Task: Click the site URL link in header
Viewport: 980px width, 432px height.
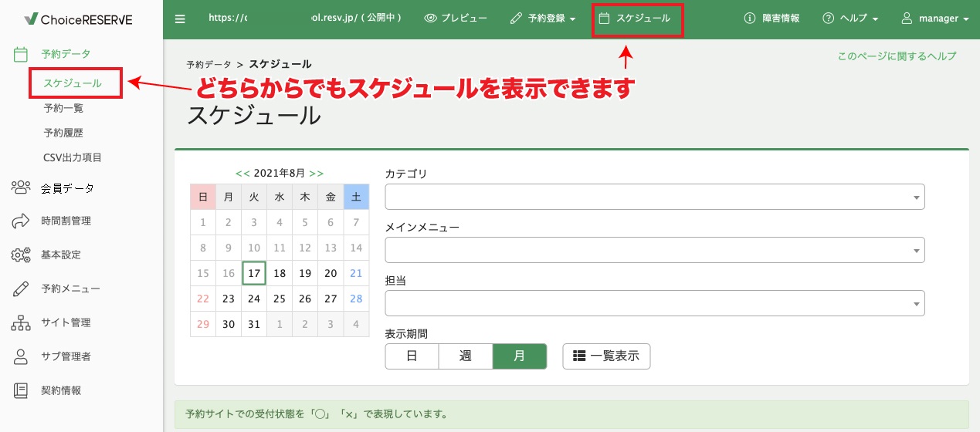Action: [305, 19]
